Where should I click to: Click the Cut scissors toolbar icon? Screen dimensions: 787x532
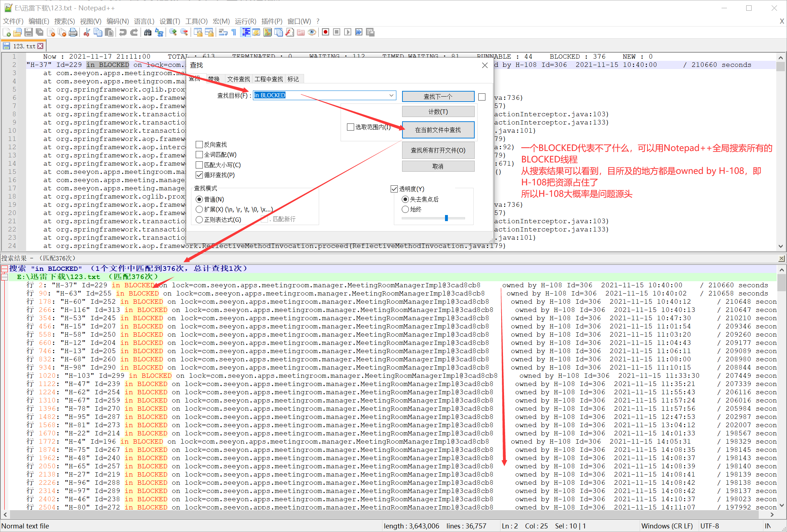coord(87,33)
